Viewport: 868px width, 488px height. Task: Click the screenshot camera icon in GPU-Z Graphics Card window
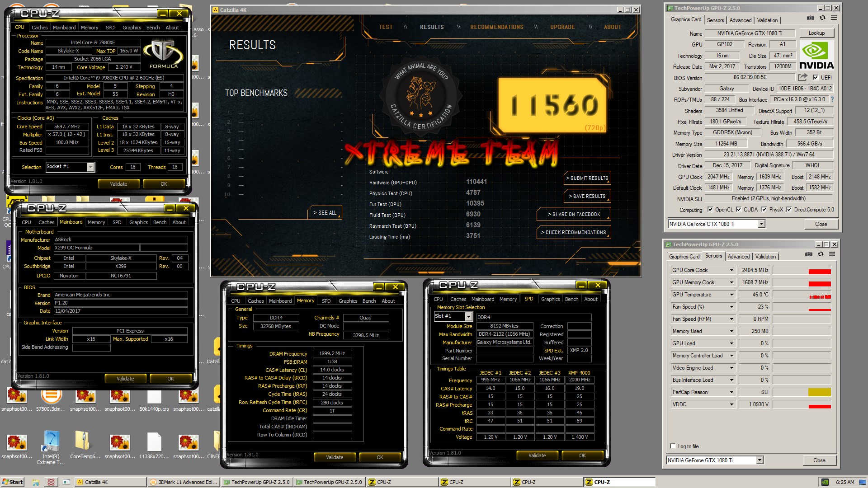[x=811, y=18]
